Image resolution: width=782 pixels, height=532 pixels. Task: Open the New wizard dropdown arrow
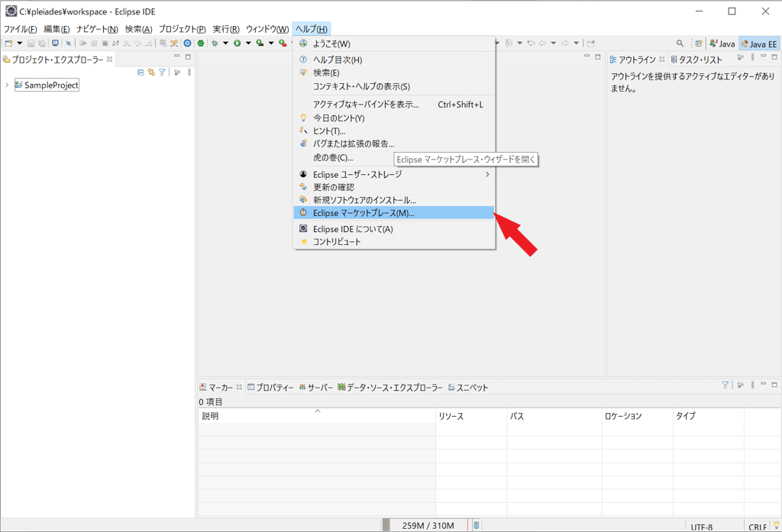click(19, 44)
